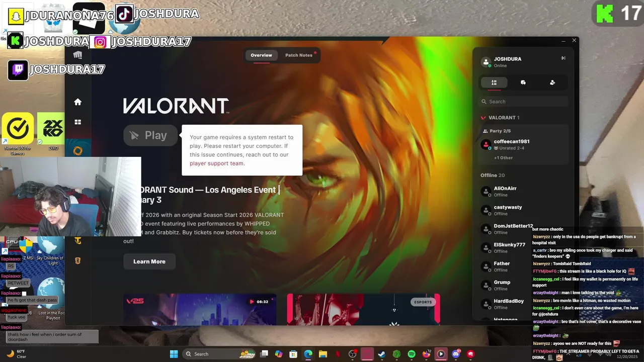Click the Party 2/5 label
Image resolution: width=644 pixels, height=362 pixels.
click(x=500, y=131)
